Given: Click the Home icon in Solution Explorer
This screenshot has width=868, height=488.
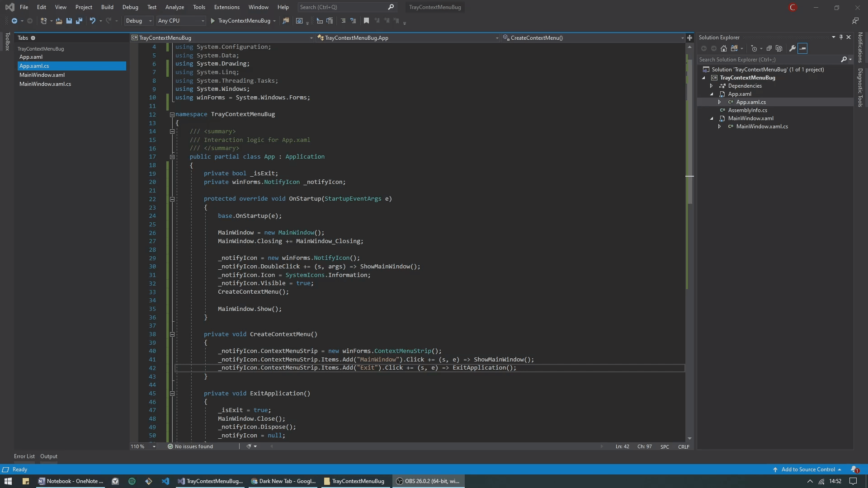Looking at the screenshot, I should (724, 48).
